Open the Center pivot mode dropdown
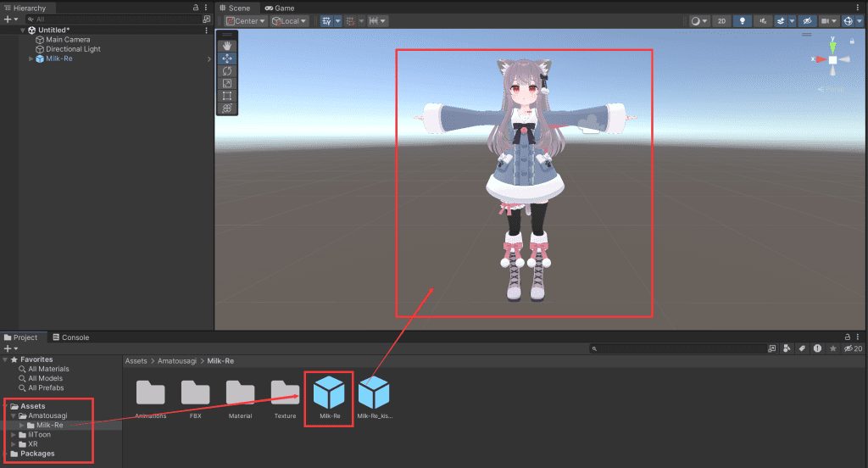868x468 pixels. (x=246, y=21)
